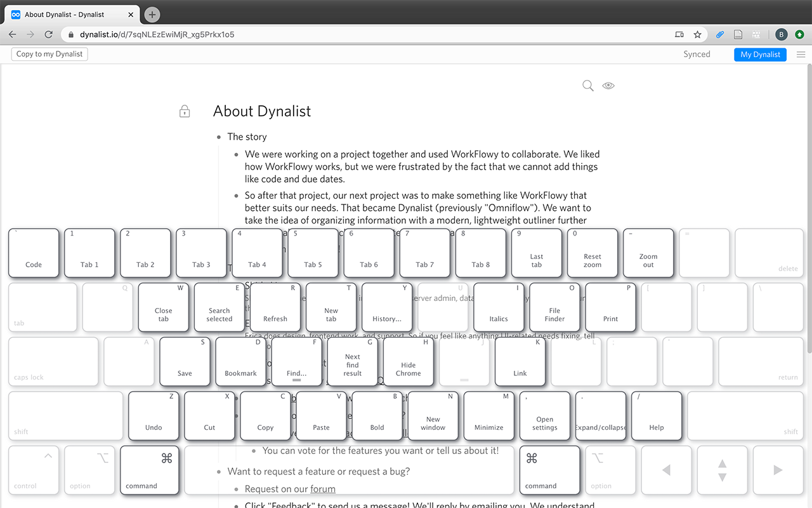
Task: Click the Next find result key
Action: (352, 361)
